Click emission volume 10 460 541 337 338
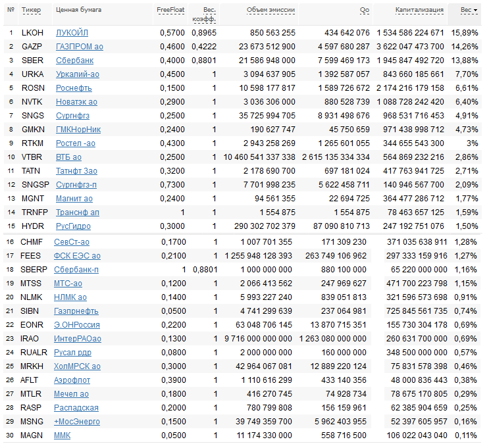489x448 pixels. 259,157
